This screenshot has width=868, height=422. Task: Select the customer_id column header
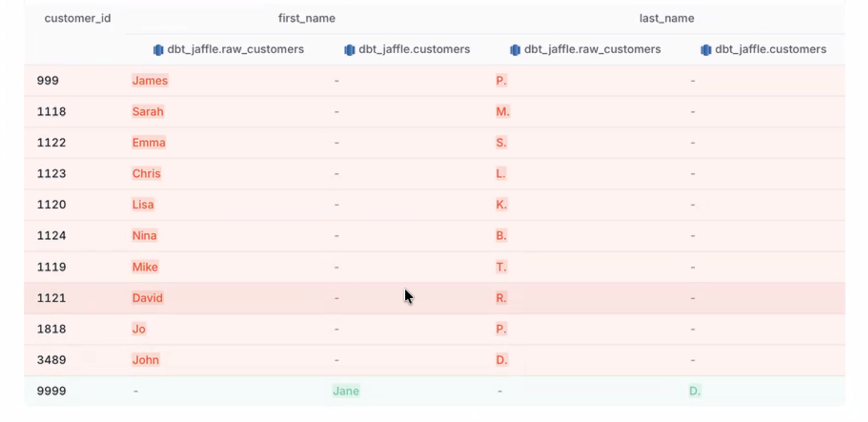tap(77, 18)
